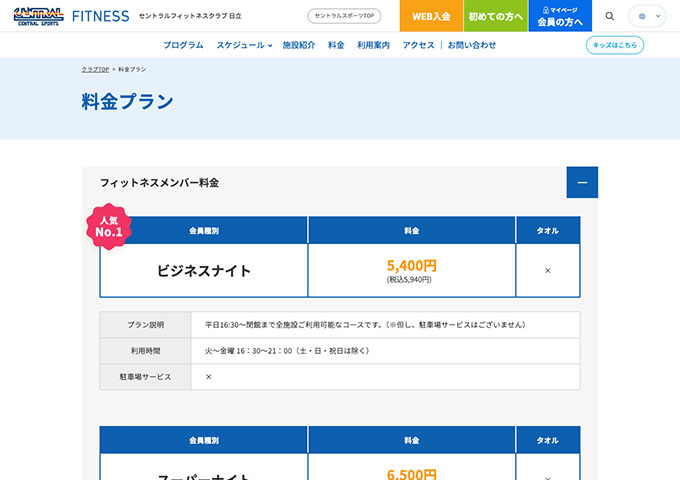Click the 6,500円 price text
The width and height of the screenshot is (680, 480).
click(x=412, y=474)
